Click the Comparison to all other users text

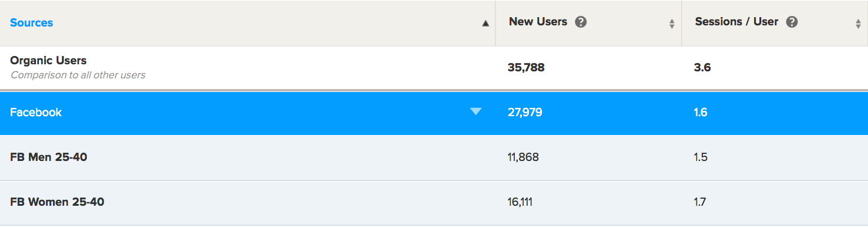78,75
